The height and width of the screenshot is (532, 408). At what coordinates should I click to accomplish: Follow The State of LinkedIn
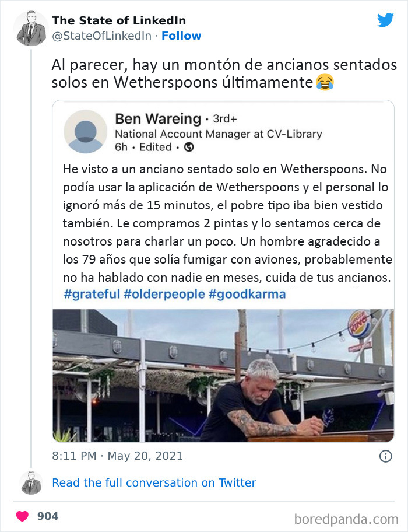(181, 36)
